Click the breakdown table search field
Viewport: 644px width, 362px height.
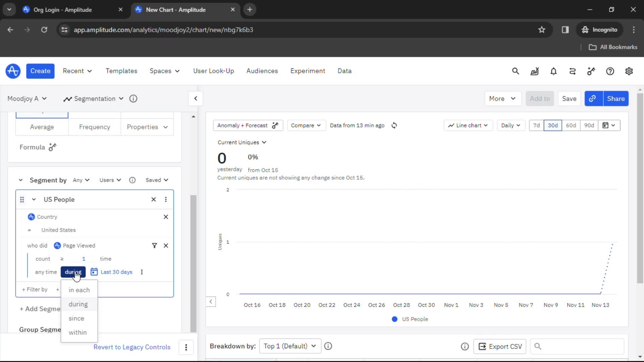coord(577,347)
